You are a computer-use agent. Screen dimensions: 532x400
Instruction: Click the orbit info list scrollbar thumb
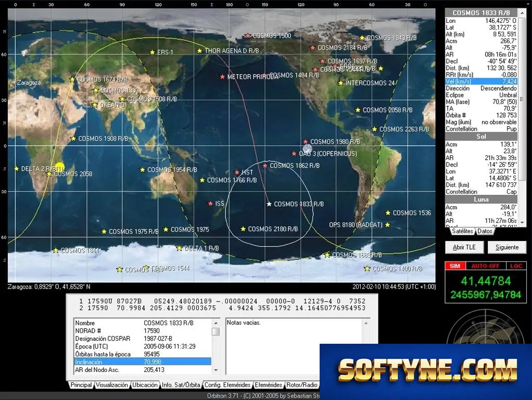click(x=216, y=331)
